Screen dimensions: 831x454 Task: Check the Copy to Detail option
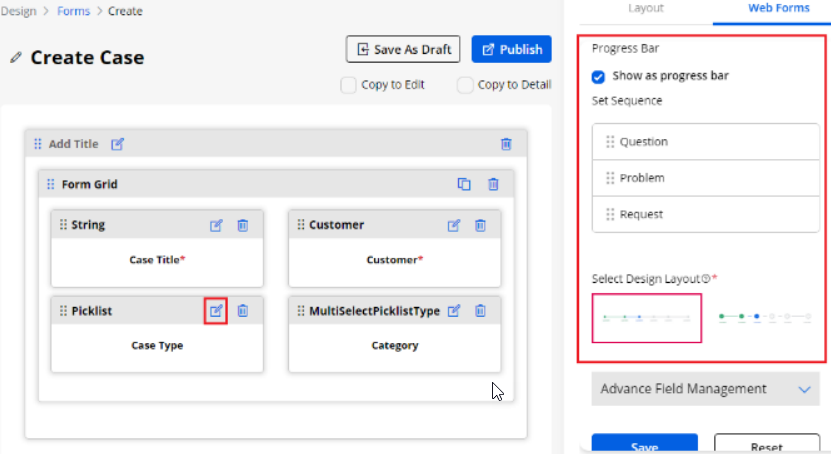[x=465, y=85]
